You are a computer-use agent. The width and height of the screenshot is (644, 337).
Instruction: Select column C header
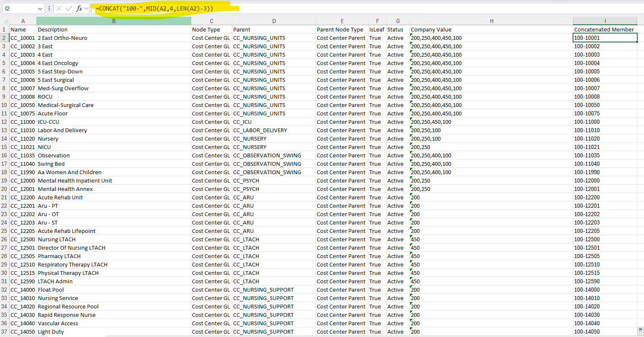pos(211,21)
